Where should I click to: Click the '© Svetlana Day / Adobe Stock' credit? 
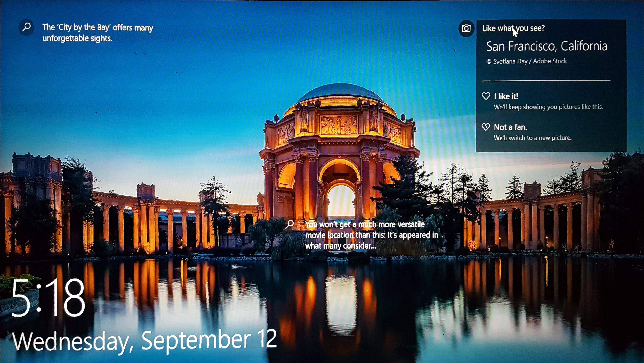[x=526, y=61]
